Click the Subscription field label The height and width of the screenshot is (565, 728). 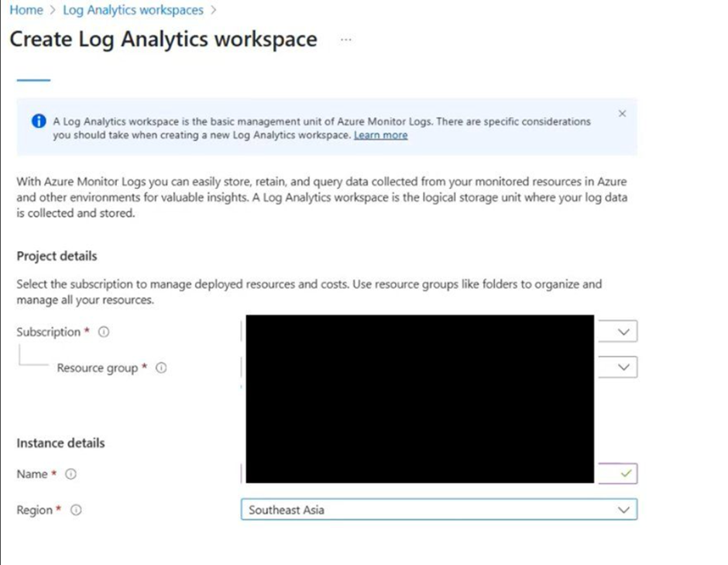pyautogui.click(x=48, y=332)
